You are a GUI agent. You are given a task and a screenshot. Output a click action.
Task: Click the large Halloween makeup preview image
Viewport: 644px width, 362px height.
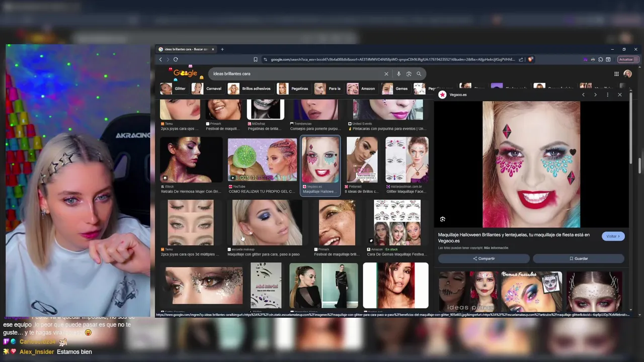click(x=531, y=164)
